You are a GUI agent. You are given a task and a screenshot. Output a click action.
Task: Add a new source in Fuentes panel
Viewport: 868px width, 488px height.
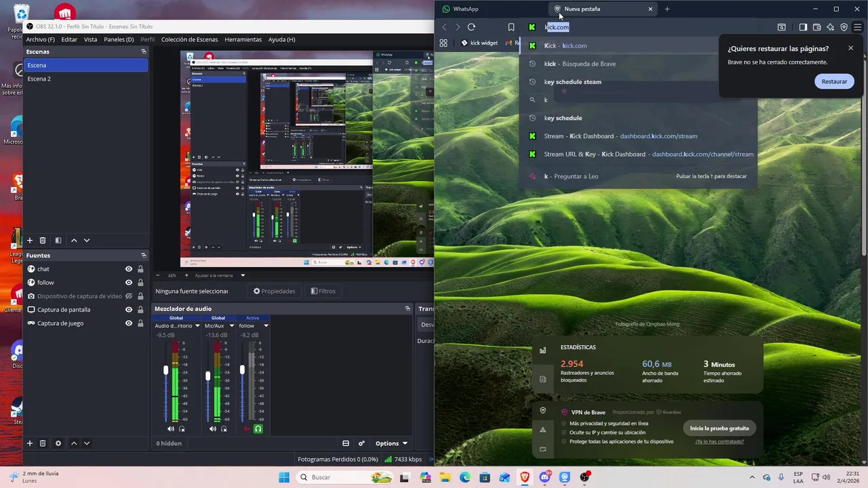click(30, 443)
